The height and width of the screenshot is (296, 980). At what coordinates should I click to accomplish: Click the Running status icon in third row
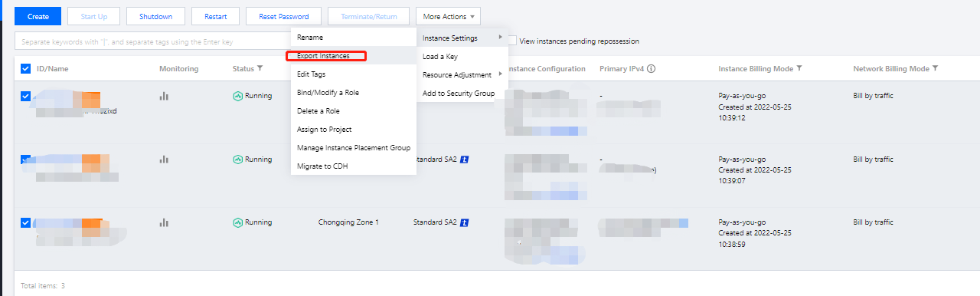click(x=237, y=222)
